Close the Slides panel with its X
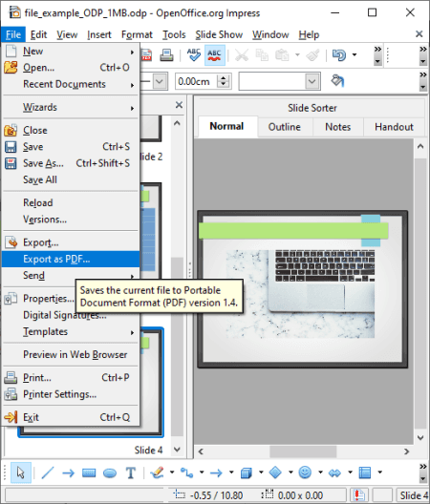Viewport: 430px width, 504px height. point(179,105)
